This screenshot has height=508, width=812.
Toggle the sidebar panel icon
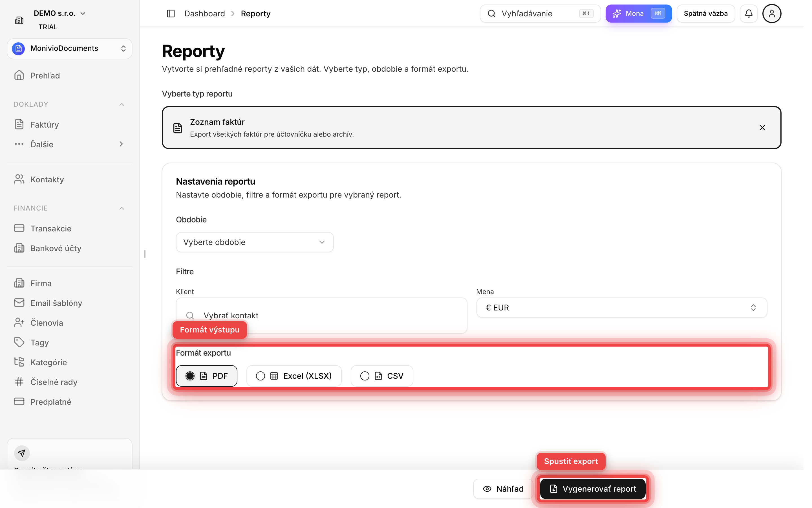click(x=171, y=14)
